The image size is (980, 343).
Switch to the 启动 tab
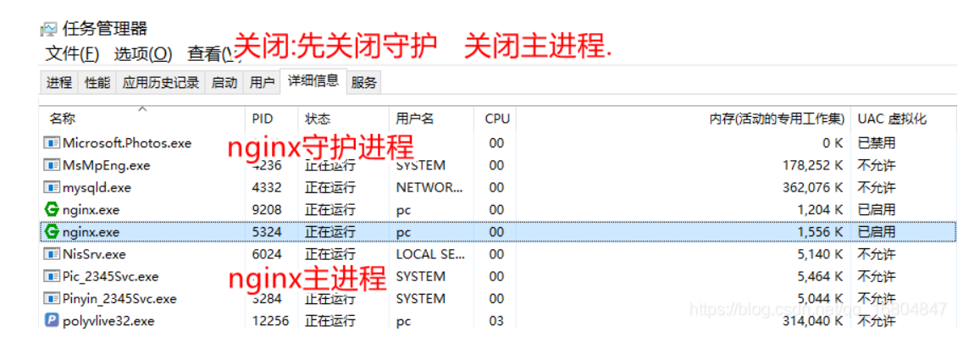pyautogui.click(x=224, y=82)
